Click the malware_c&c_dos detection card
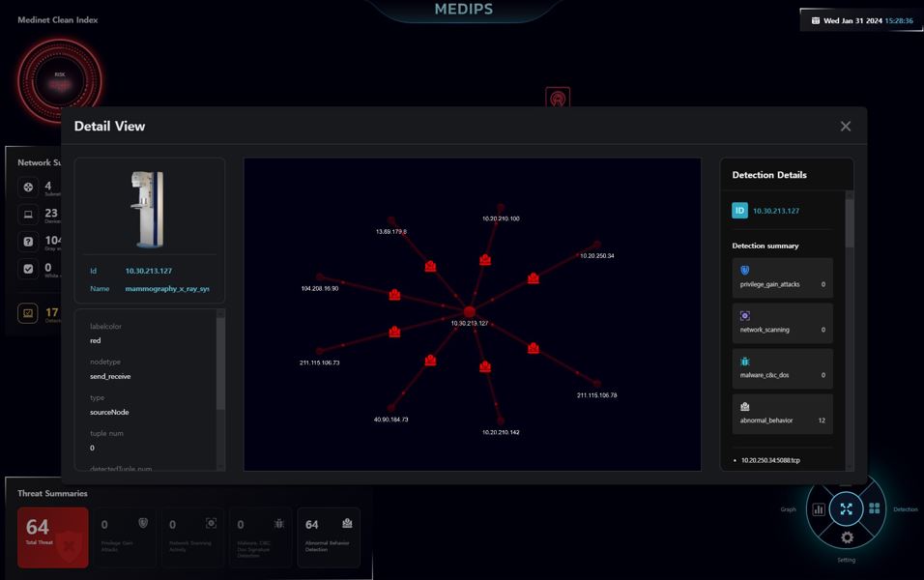The image size is (924, 580). tap(782, 368)
